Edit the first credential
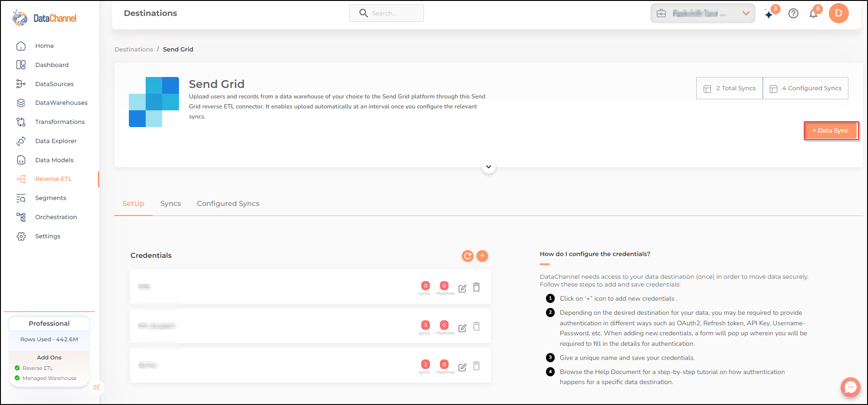The height and width of the screenshot is (405, 868). (x=462, y=288)
